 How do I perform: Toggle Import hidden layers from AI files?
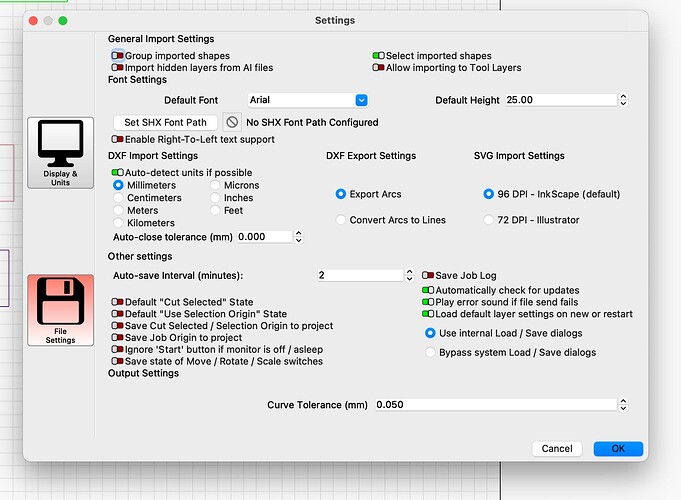coord(117,67)
